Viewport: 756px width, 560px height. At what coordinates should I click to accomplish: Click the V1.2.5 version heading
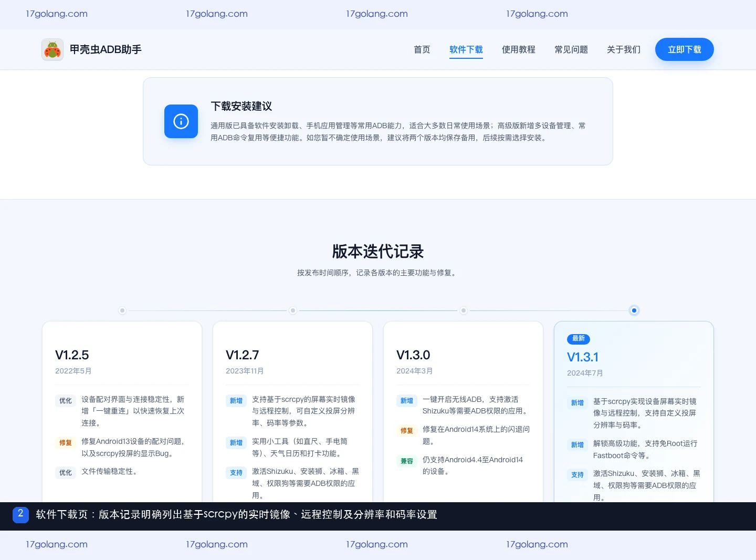point(72,355)
